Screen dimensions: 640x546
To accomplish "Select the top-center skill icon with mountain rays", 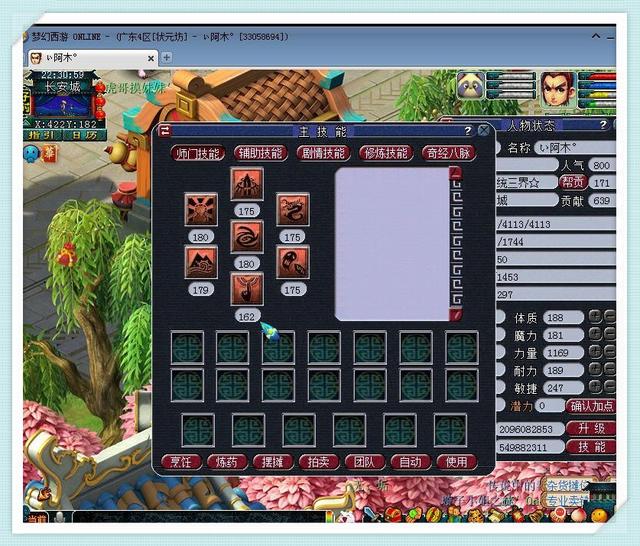I will [x=247, y=184].
